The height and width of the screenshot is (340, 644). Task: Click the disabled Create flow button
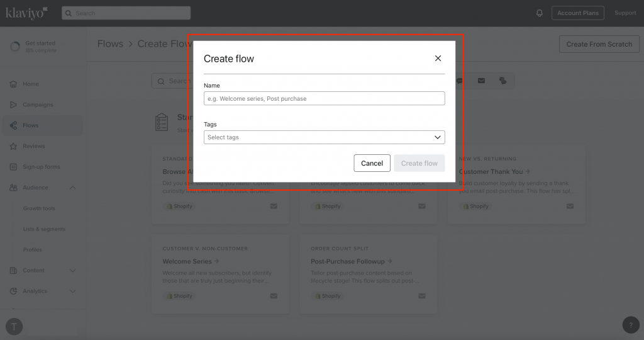click(419, 163)
